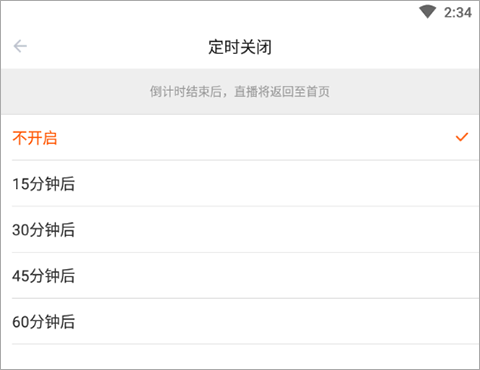Select 30分钟后 timer option

pos(240,230)
